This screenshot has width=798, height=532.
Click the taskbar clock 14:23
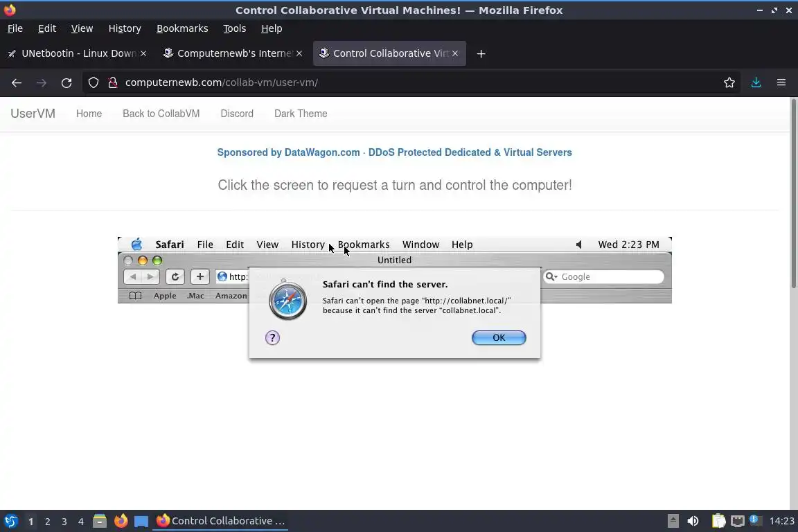(781, 521)
